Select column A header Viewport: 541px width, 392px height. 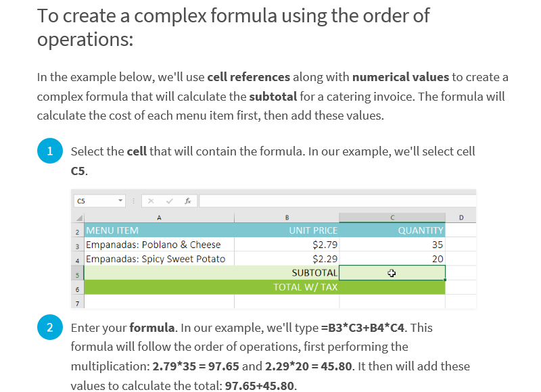pyautogui.click(x=159, y=218)
